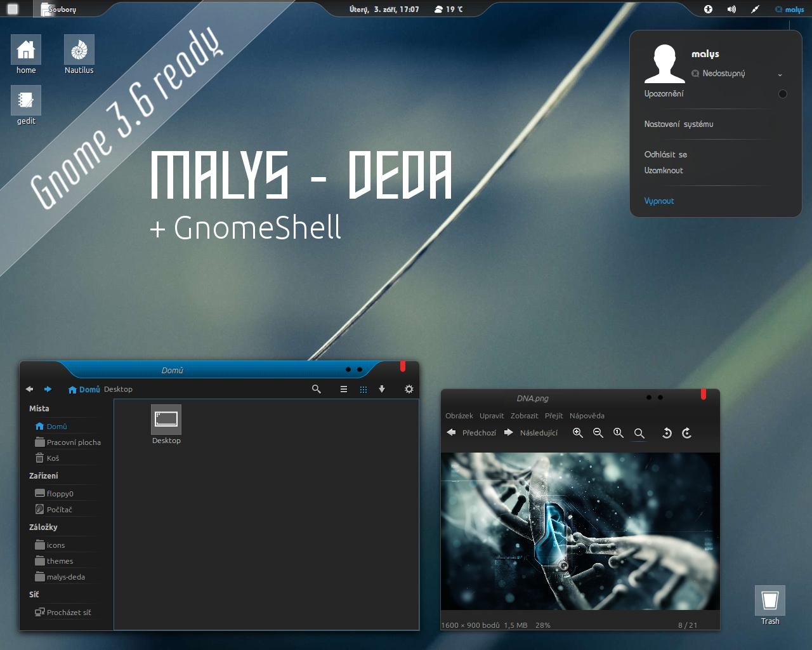Switch file manager to list view
Viewport: 812px width, 650px height.
coord(343,389)
